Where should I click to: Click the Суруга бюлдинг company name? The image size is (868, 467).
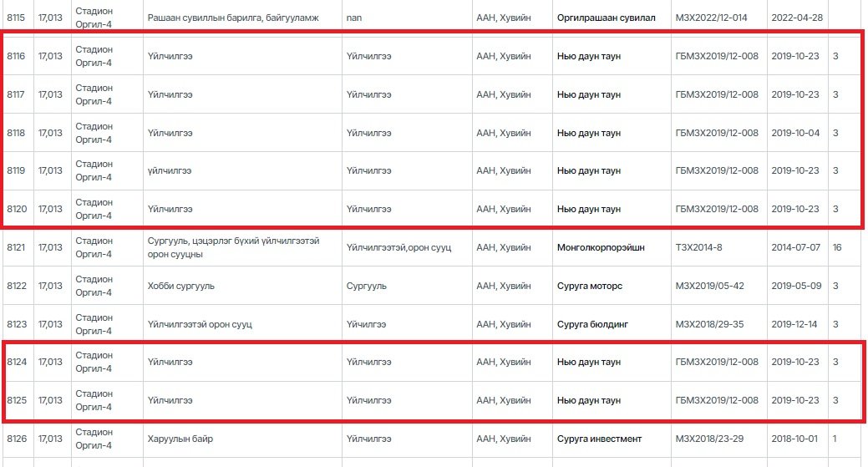pyautogui.click(x=593, y=324)
